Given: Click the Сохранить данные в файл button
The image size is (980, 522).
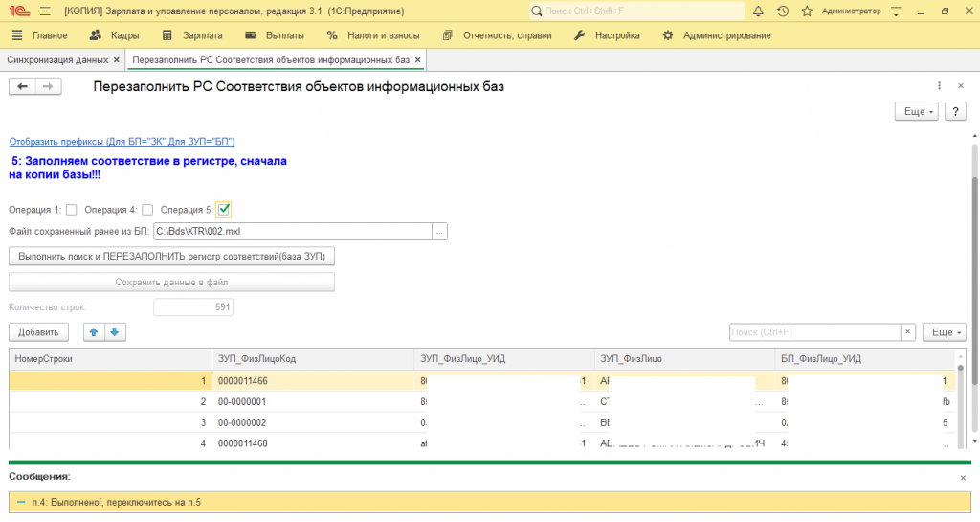Looking at the screenshot, I should (172, 282).
